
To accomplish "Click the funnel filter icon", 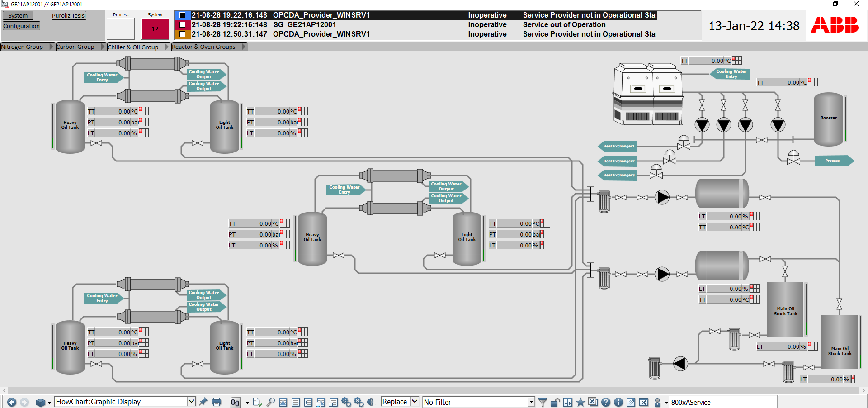I will click(x=542, y=402).
